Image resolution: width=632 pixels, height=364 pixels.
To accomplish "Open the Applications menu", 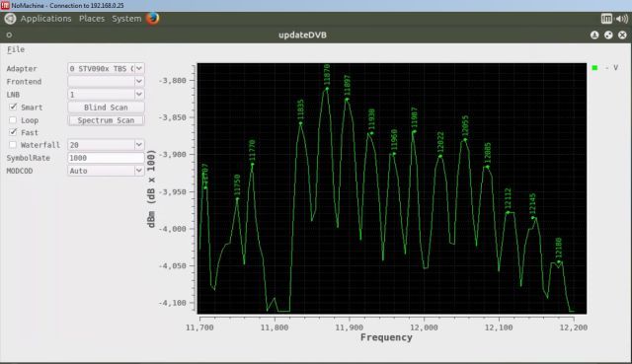I will tap(46, 19).
